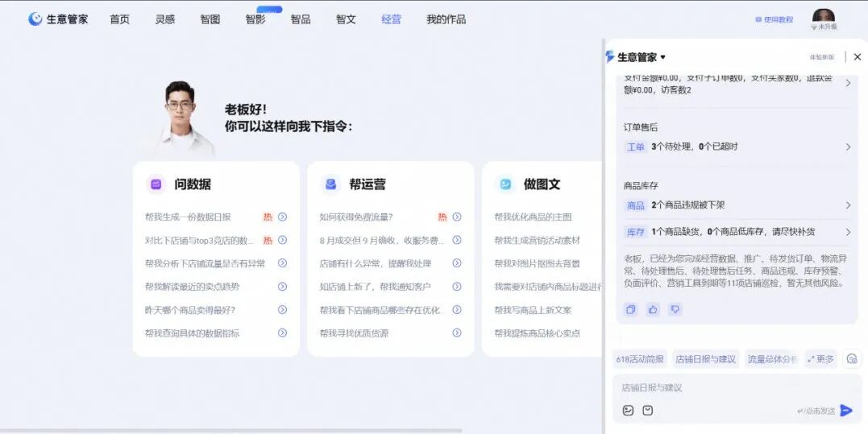Screen dimensions: 868x434
Task: Click the 更多 button to show more suggestions
Action: [820, 359]
